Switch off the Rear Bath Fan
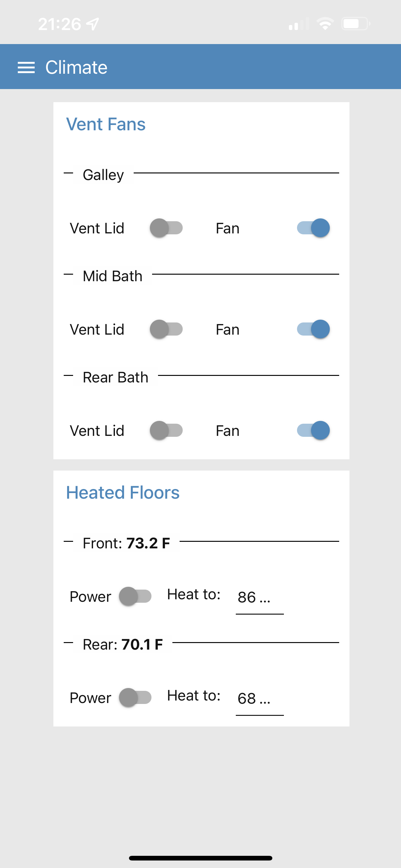This screenshot has width=401, height=868. (313, 430)
